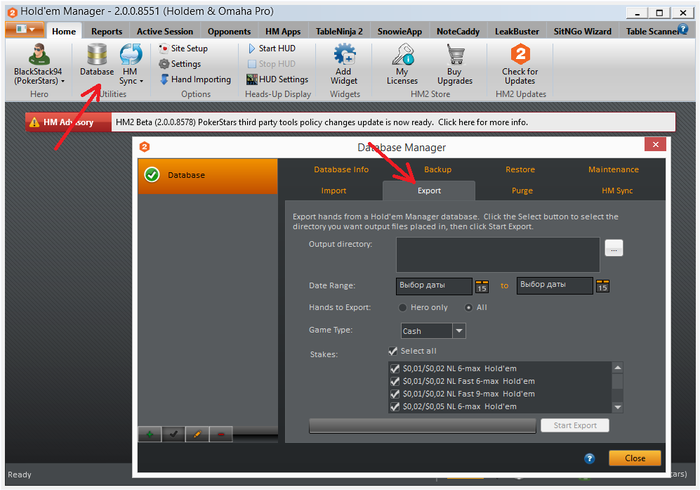
Task: Select the Hero only radio button
Action: (x=402, y=307)
